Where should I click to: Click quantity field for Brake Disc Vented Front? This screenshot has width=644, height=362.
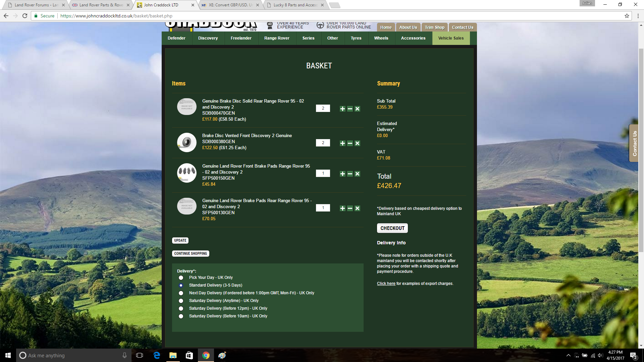(x=323, y=143)
